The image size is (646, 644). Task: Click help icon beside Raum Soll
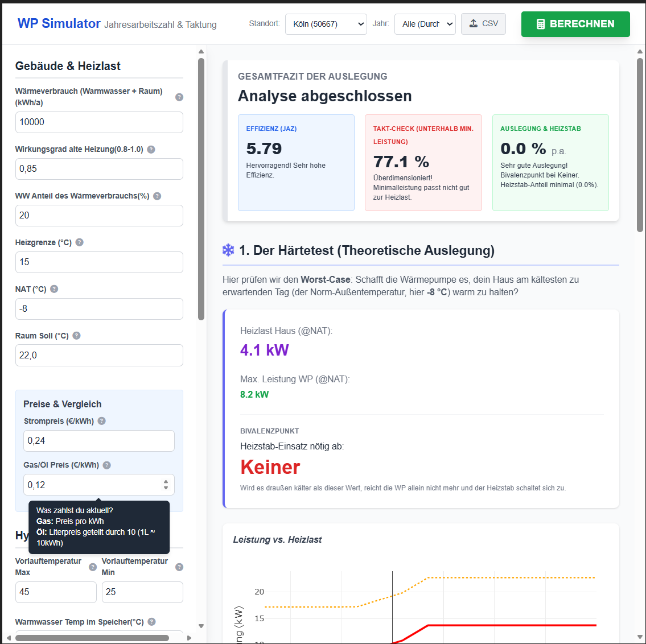pyautogui.click(x=77, y=336)
